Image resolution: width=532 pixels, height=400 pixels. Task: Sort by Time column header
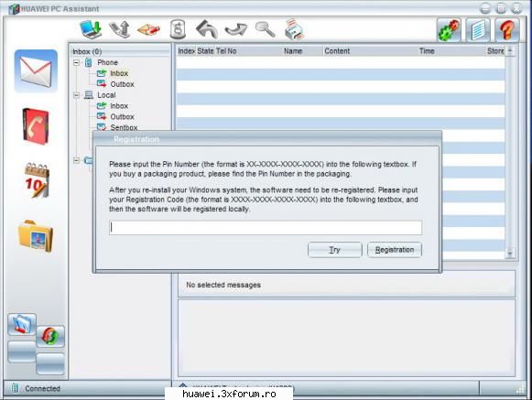tap(427, 51)
